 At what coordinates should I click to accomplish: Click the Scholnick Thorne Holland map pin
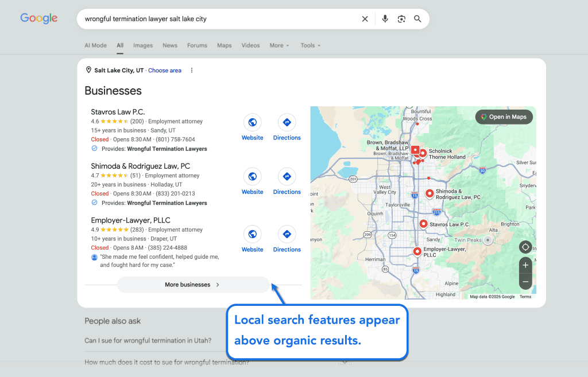423,153
